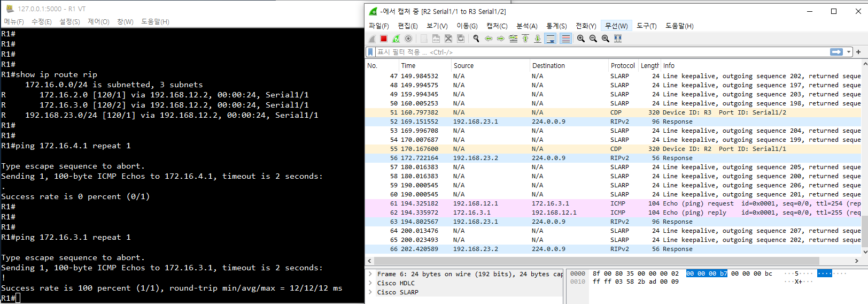The image size is (868, 304).
Task: Sort packets by Protocol column header
Action: pos(623,65)
